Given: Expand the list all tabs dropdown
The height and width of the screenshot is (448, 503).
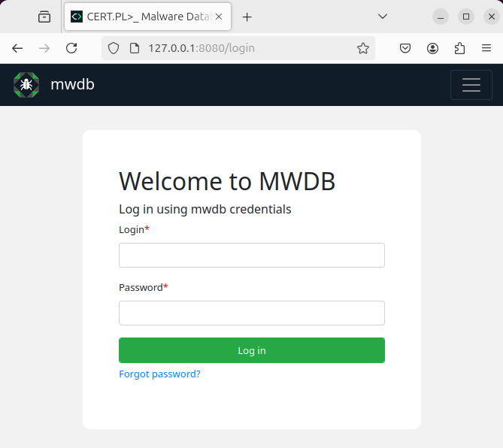Looking at the screenshot, I should (383, 17).
